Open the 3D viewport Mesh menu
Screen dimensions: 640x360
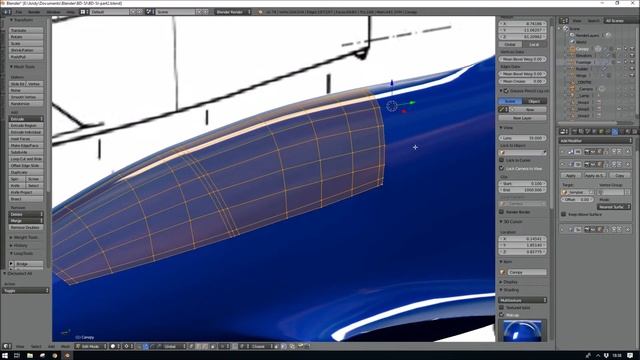coord(65,347)
